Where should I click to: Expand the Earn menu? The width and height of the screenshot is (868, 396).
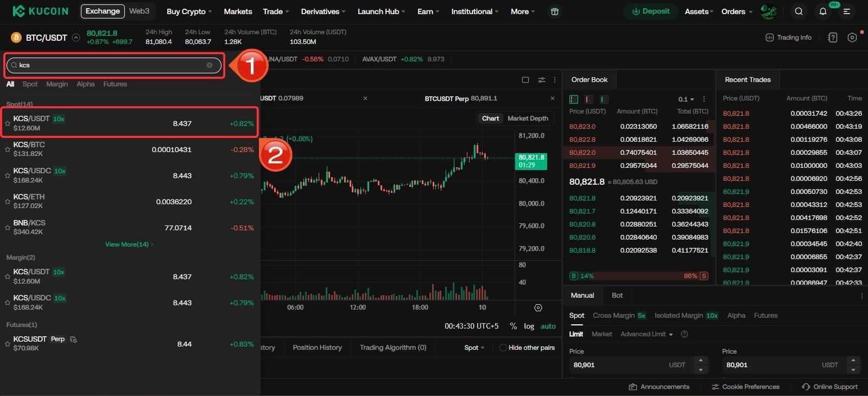click(428, 11)
